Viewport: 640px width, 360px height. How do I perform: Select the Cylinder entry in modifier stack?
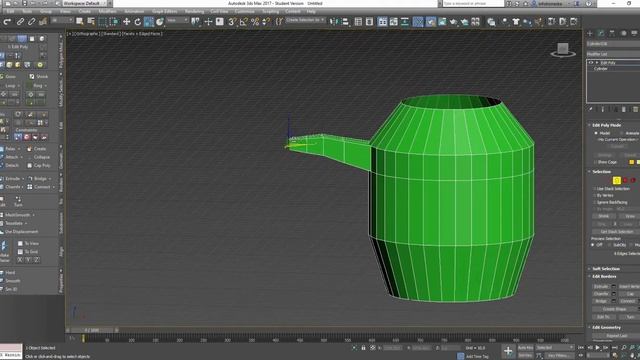coord(601,69)
